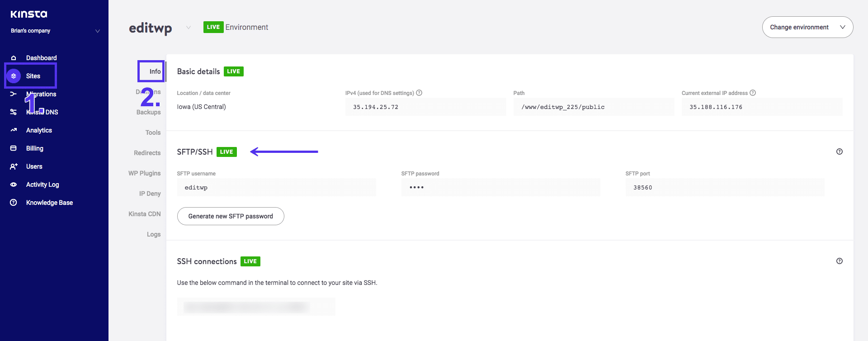Click the Billing card icon
This screenshot has width=868, height=341.
point(14,148)
